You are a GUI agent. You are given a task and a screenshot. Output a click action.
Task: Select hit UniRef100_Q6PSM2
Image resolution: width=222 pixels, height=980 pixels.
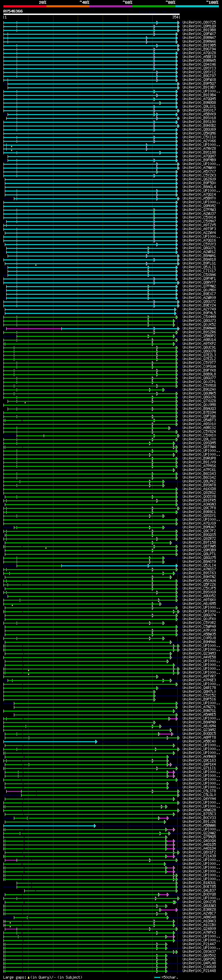[199, 959]
